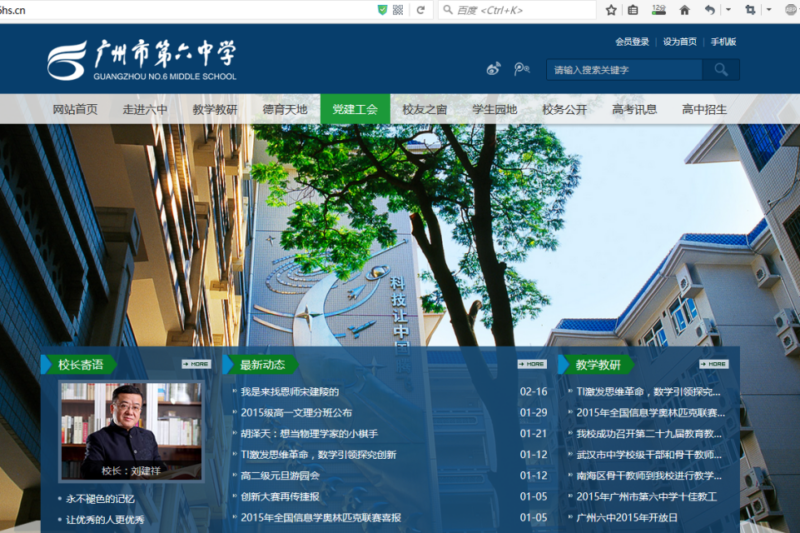Click the undo back arrow icon
This screenshot has height=533, width=800.
coord(709,10)
